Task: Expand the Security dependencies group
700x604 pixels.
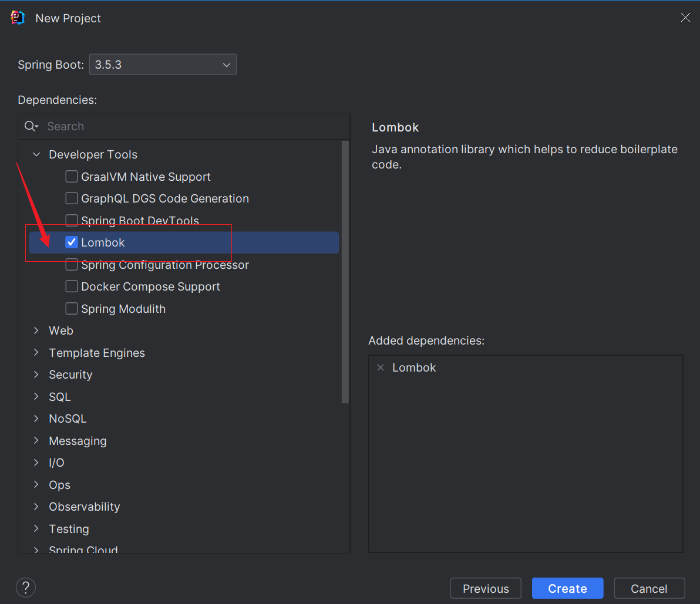Action: [x=36, y=374]
